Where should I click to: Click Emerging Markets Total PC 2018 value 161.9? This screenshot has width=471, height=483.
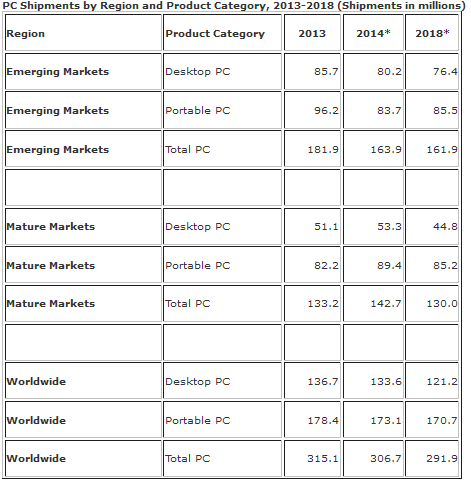[442, 150]
